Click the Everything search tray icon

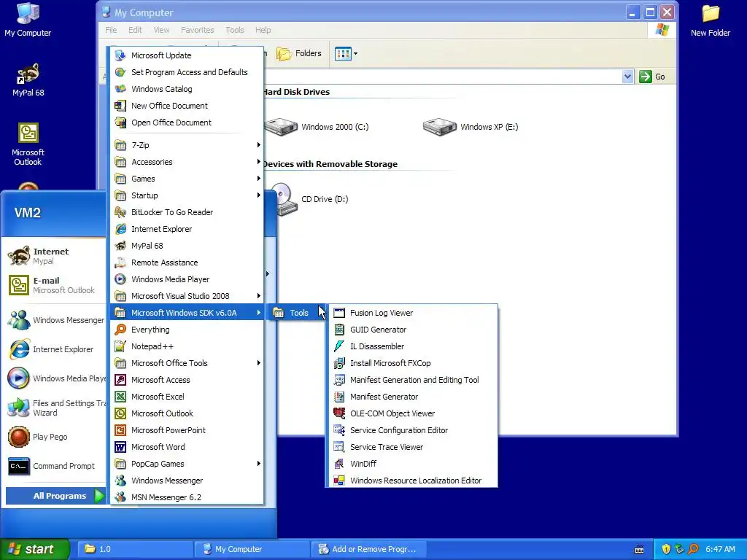(693, 549)
